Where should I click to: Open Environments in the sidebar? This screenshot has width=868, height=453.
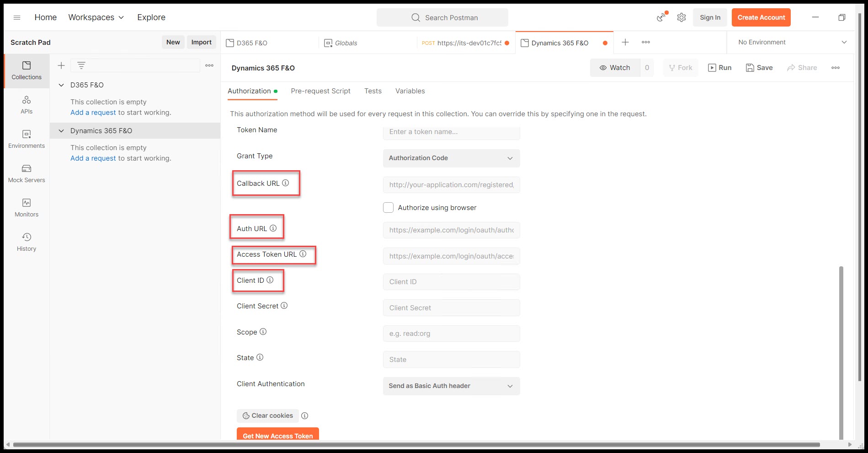click(x=27, y=140)
